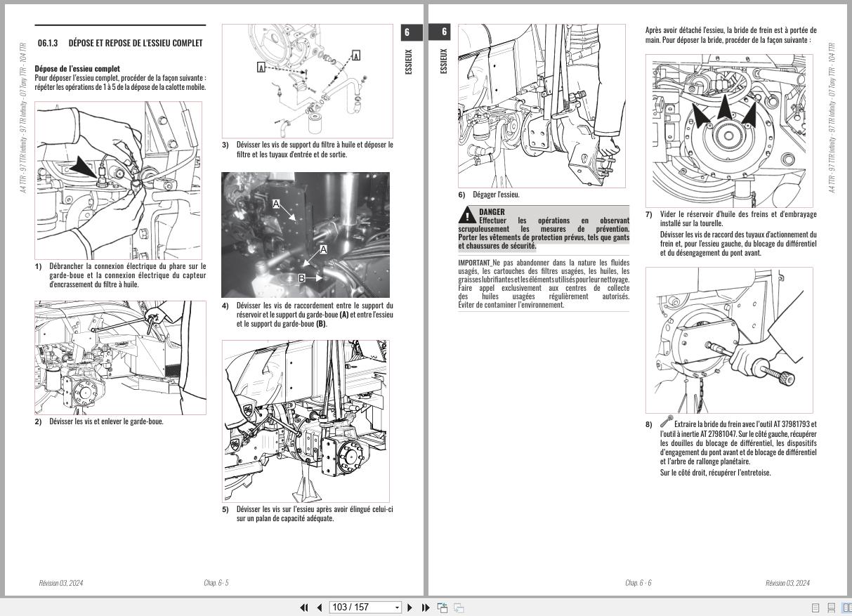Click the oil filter support diagram
The image size is (852, 616).
(307, 81)
